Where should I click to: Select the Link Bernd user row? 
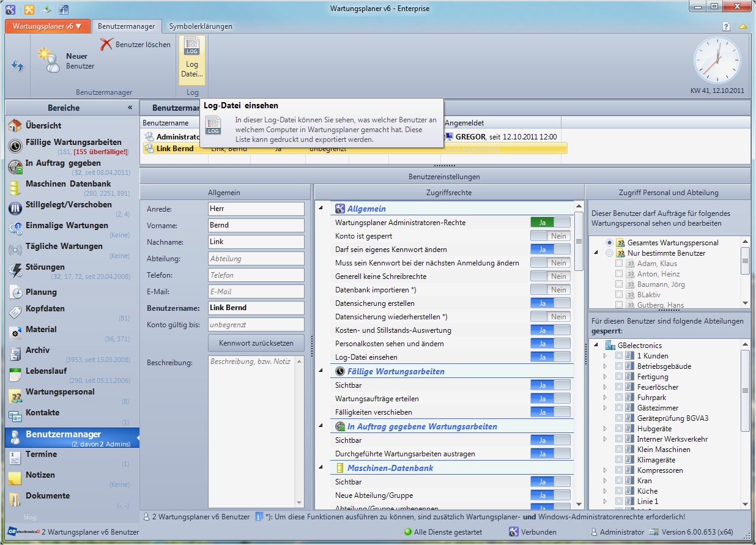pyautogui.click(x=174, y=149)
